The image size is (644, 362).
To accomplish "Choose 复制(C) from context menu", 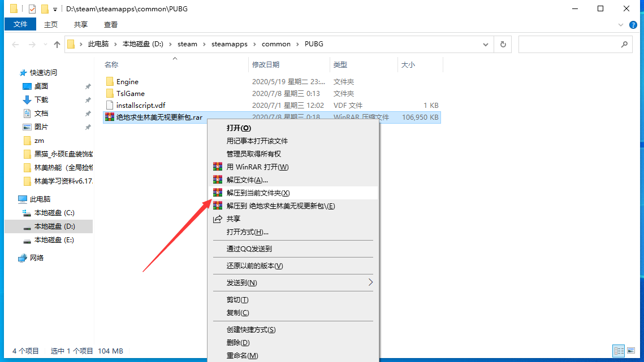I will coord(293,313).
